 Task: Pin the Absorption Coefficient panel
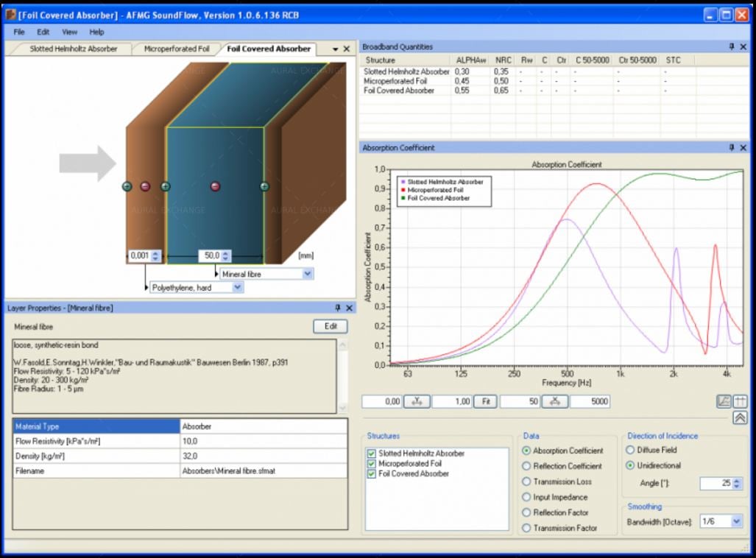731,148
